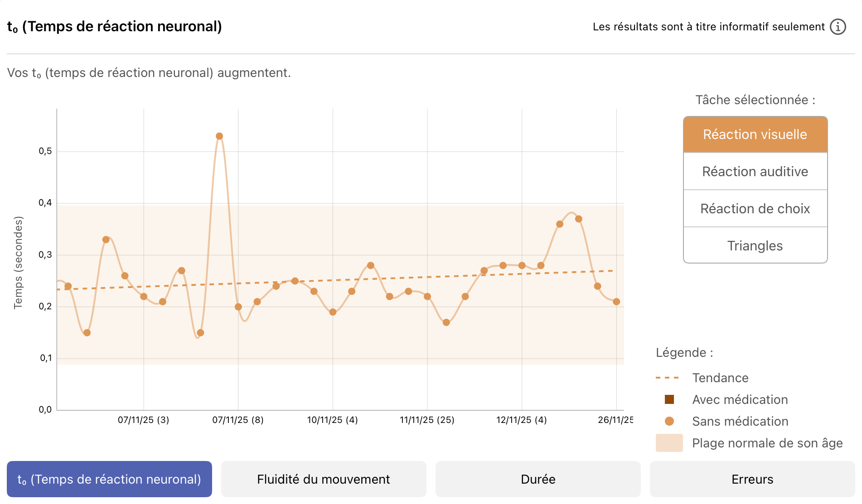Click the Tendance dashed line legend marker
The height and width of the screenshot is (504, 862).
(667, 378)
